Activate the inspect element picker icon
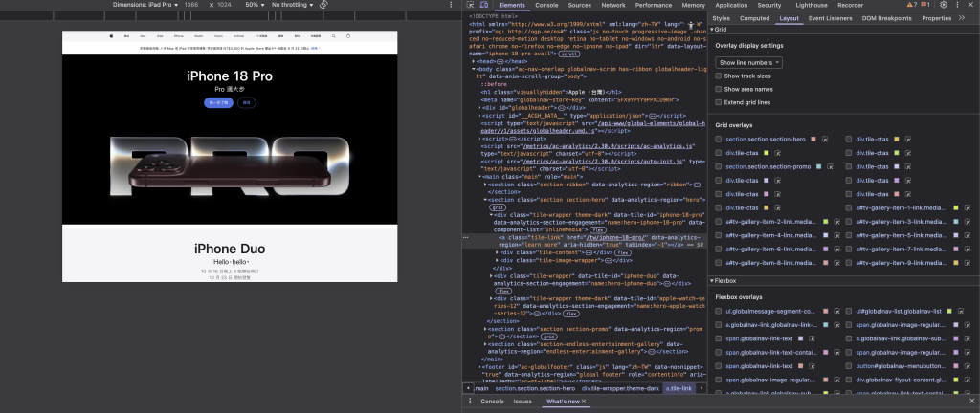 [471, 5]
